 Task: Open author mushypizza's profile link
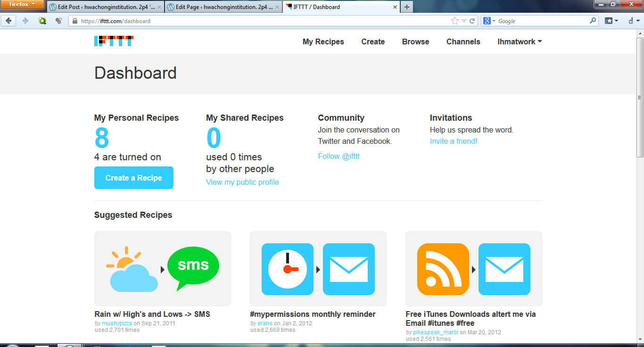click(117, 323)
